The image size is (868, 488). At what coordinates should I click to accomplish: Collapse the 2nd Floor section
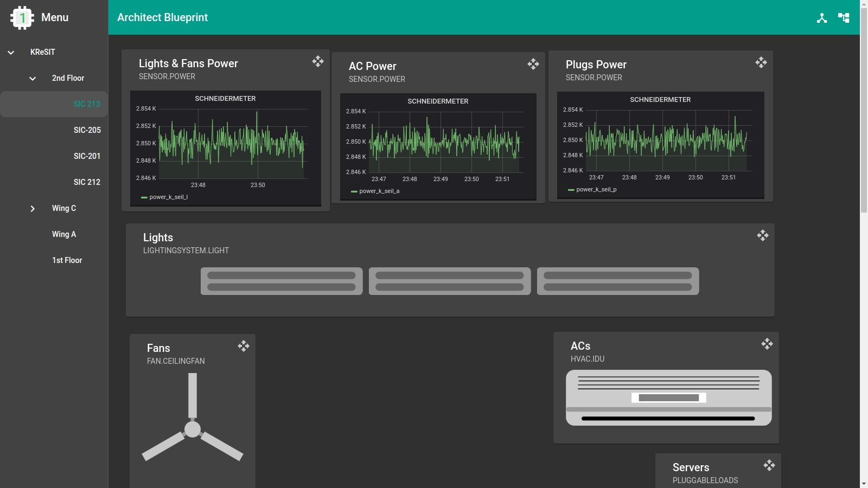pos(33,78)
